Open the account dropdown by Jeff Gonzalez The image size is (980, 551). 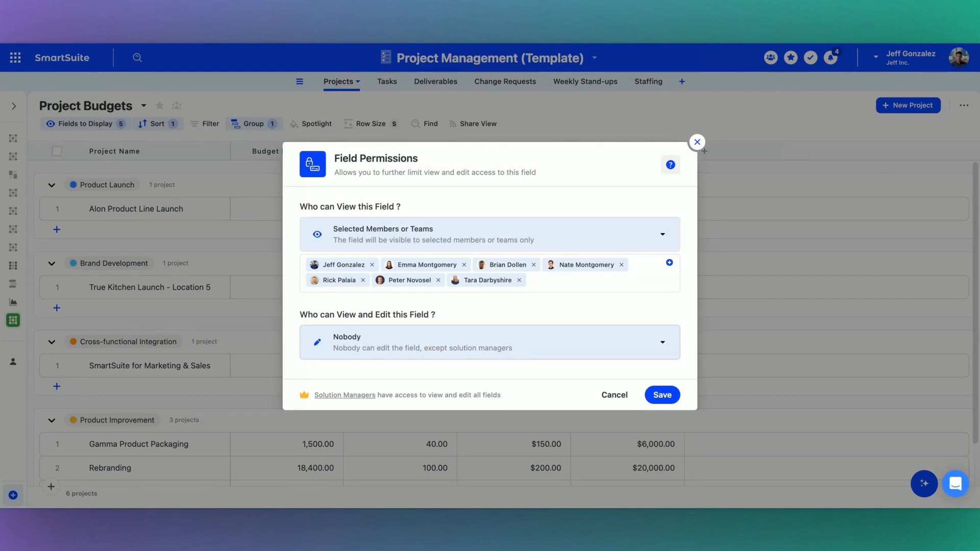tap(876, 57)
